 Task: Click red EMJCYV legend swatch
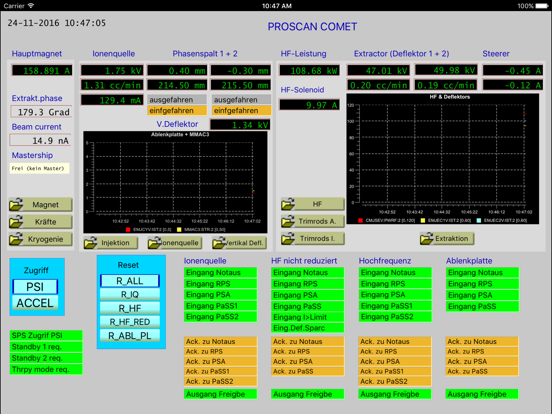[128, 230]
